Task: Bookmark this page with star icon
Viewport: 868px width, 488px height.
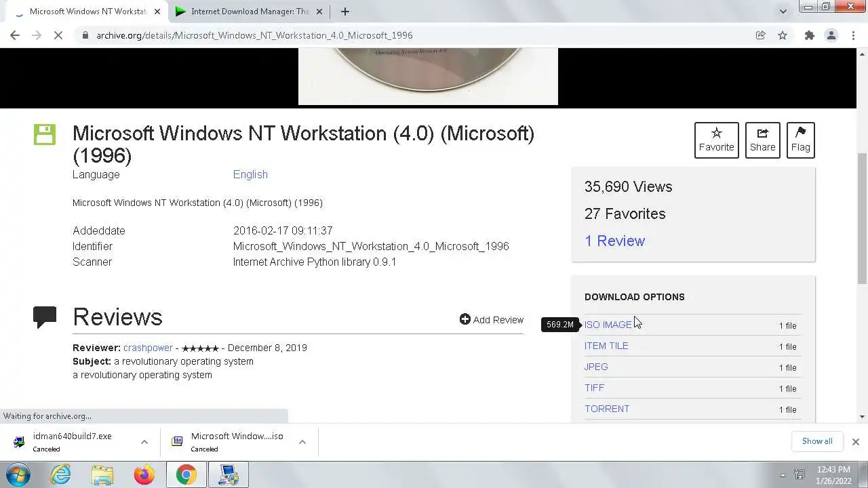Action: click(x=783, y=35)
